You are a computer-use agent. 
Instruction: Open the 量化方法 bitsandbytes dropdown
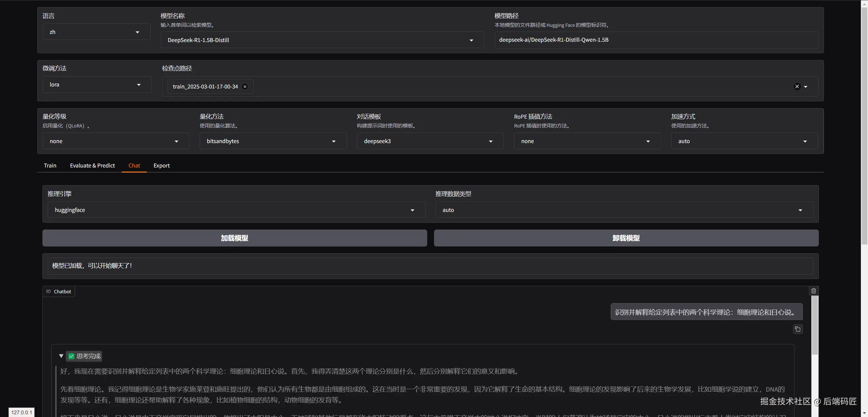333,141
